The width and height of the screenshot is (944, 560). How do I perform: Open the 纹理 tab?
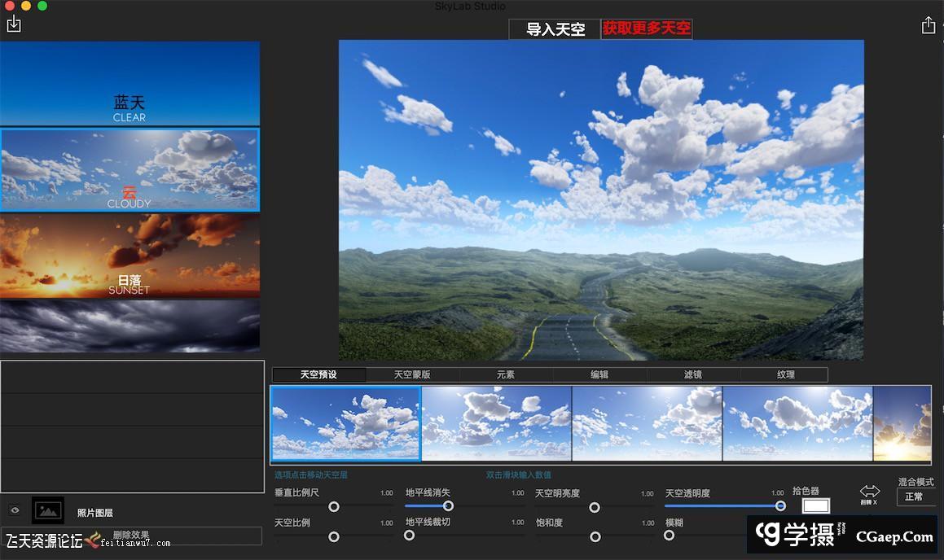click(785, 374)
